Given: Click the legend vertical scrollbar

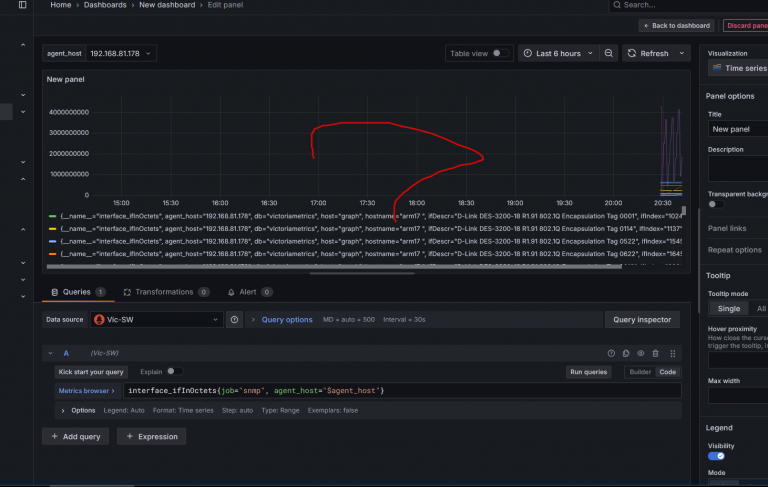Looking at the screenshot, I should [684, 210].
